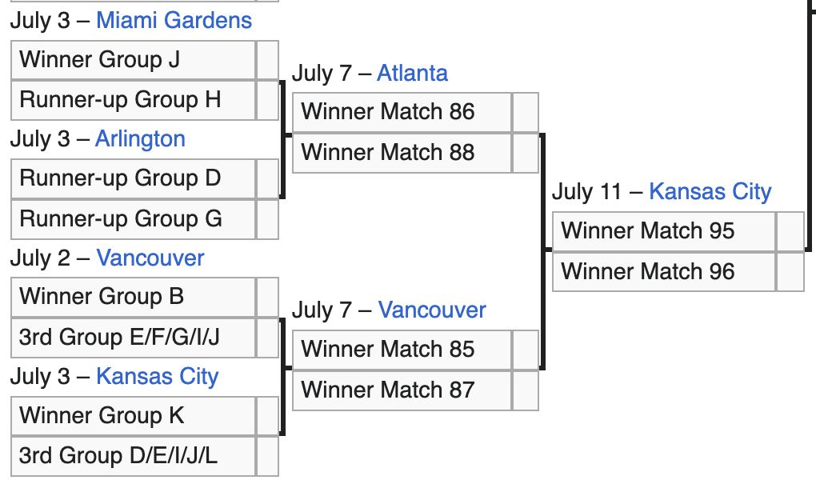Select the Winner Match 85 cell
This screenshot has height=504, width=816.
(402, 350)
